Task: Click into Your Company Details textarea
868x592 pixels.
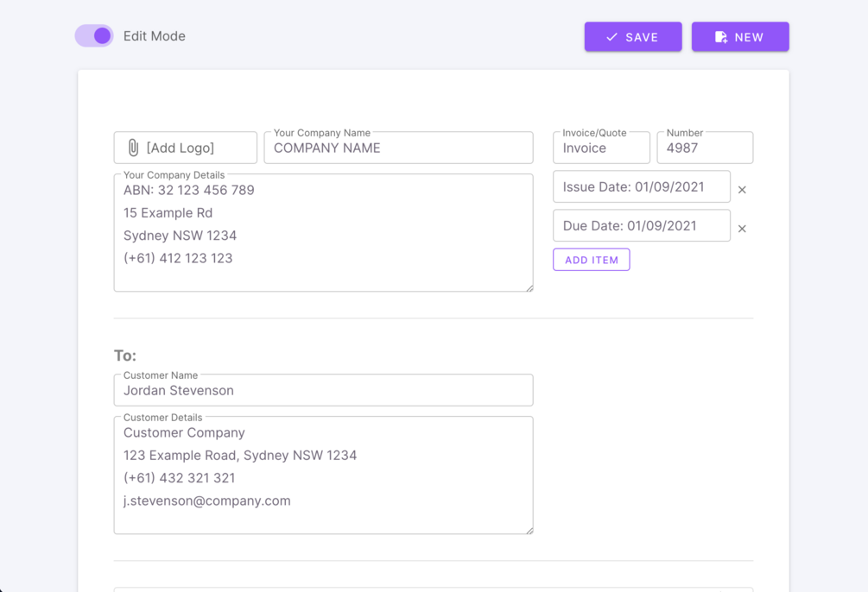Action: 323,233
